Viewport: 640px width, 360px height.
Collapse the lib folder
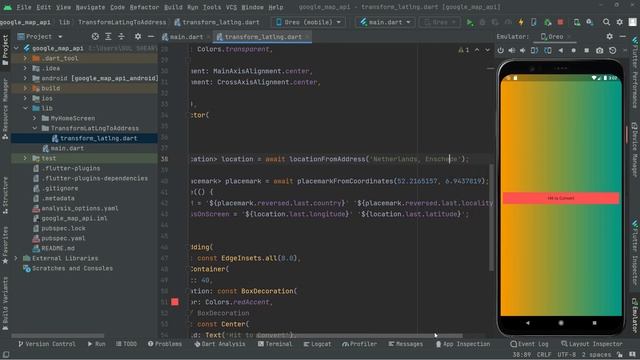pyautogui.click(x=25, y=108)
